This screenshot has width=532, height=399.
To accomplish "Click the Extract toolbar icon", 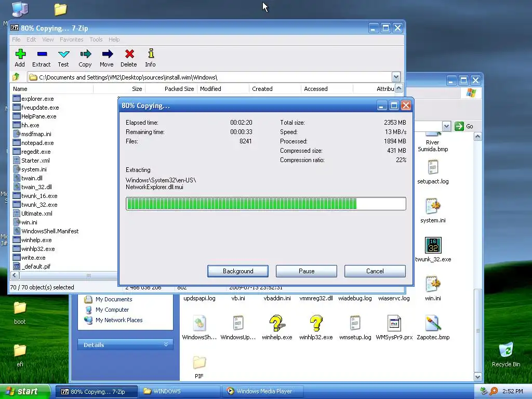I will pyautogui.click(x=42, y=58).
